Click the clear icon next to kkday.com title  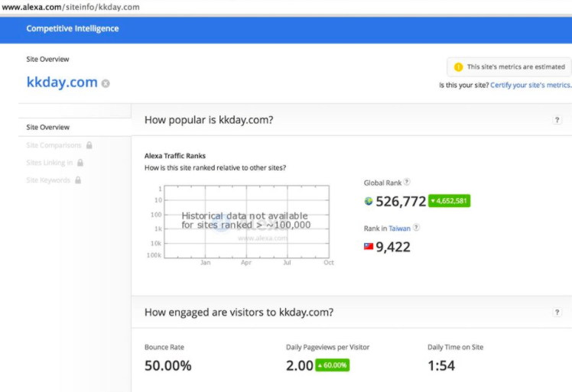[x=106, y=84]
